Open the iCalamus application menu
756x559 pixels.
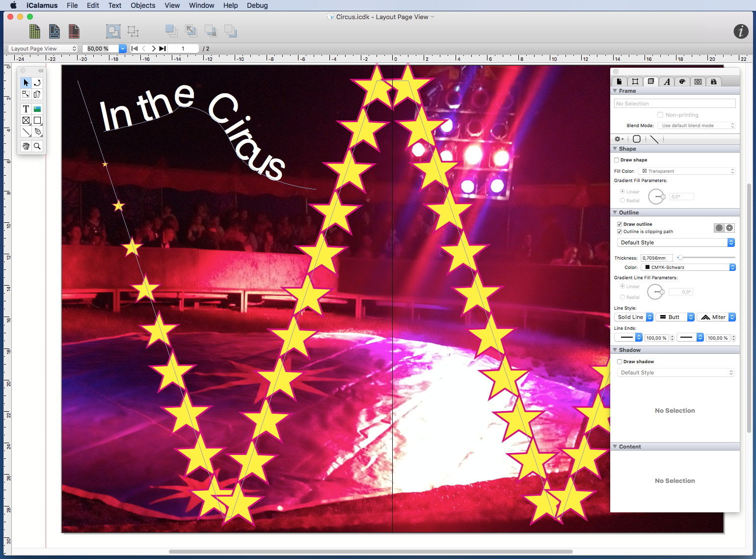click(x=42, y=5)
